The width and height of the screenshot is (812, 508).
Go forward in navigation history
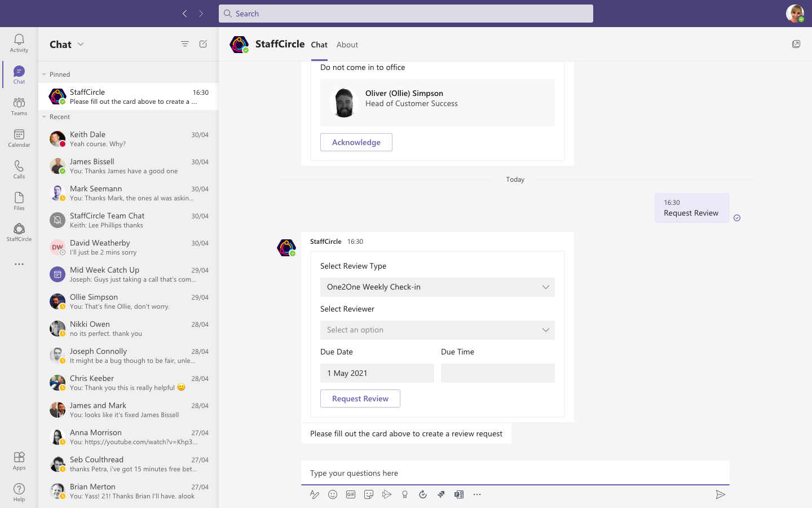coord(201,14)
